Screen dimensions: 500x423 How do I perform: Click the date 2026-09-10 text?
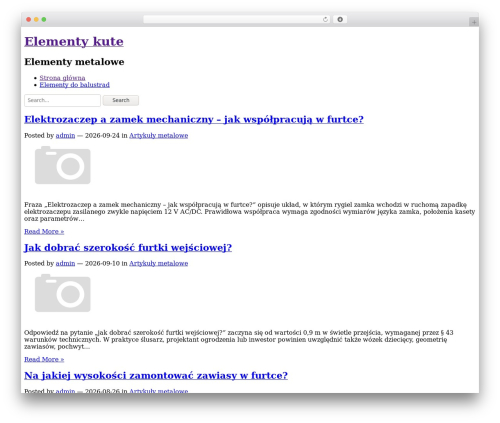[x=102, y=263]
